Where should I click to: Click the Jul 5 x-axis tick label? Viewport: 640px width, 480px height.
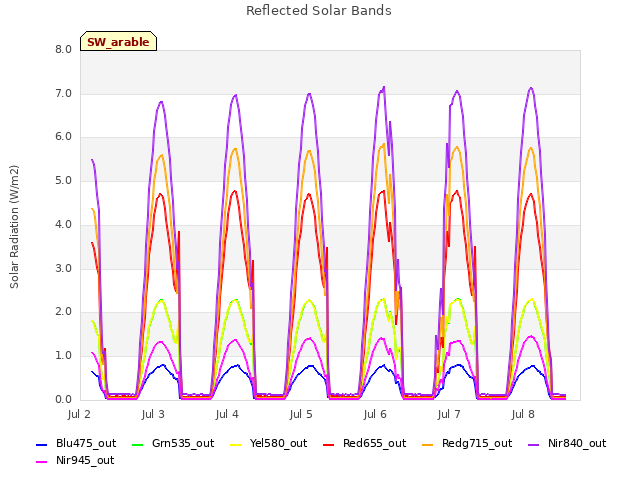pos(301,415)
